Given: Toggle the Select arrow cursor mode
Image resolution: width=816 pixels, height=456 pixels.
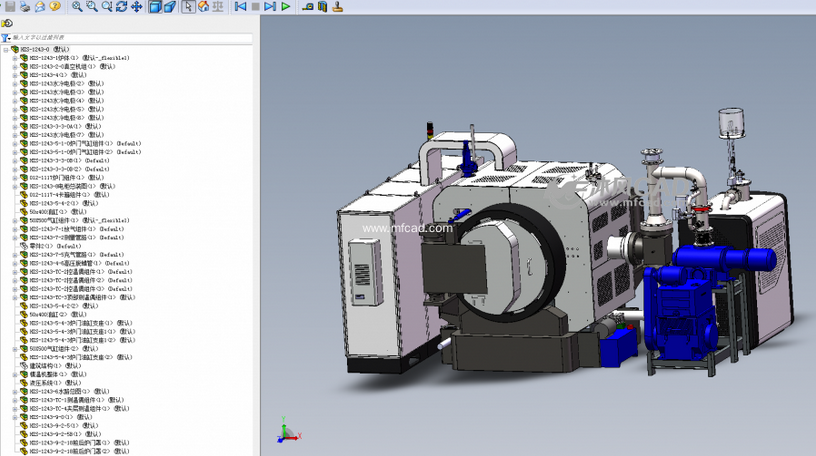Looking at the screenshot, I should point(188,6).
